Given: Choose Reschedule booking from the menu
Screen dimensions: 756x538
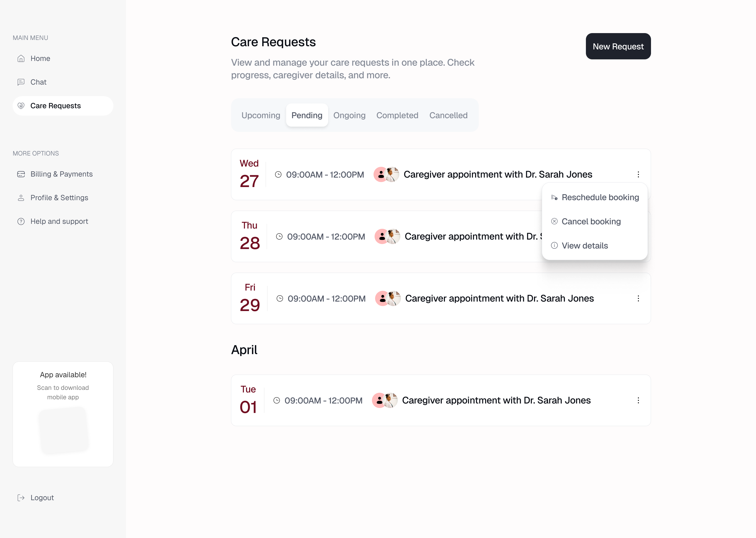Looking at the screenshot, I should pyautogui.click(x=600, y=197).
